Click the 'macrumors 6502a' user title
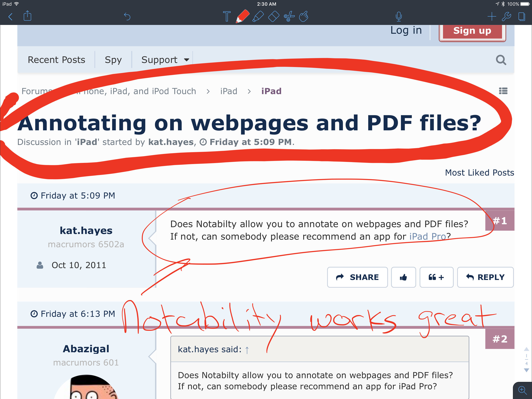Image resolution: width=532 pixels, height=399 pixels. pos(86,244)
